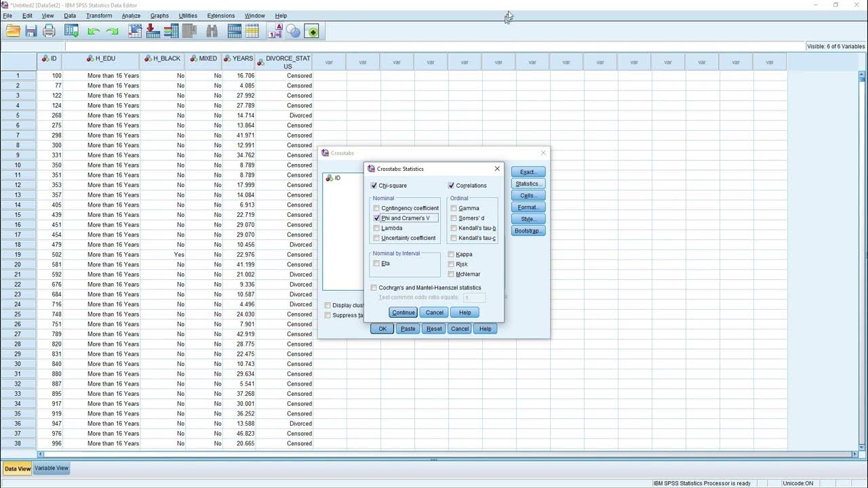This screenshot has height=488, width=868.
Task: Click the Go to variable toolbar icon
Action: pos(153,30)
